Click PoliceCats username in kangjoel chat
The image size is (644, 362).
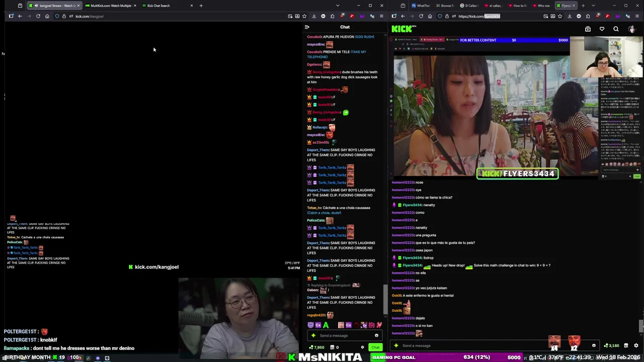click(316, 220)
